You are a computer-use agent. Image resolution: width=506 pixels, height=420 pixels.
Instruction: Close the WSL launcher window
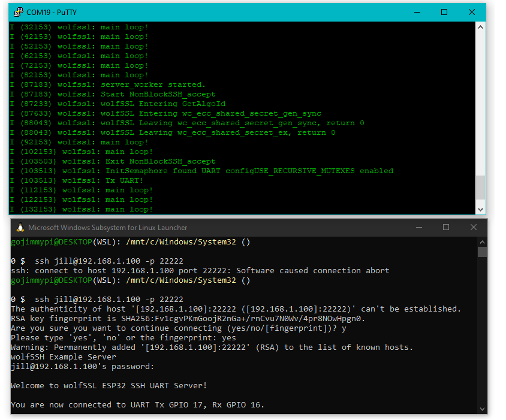pos(474,227)
